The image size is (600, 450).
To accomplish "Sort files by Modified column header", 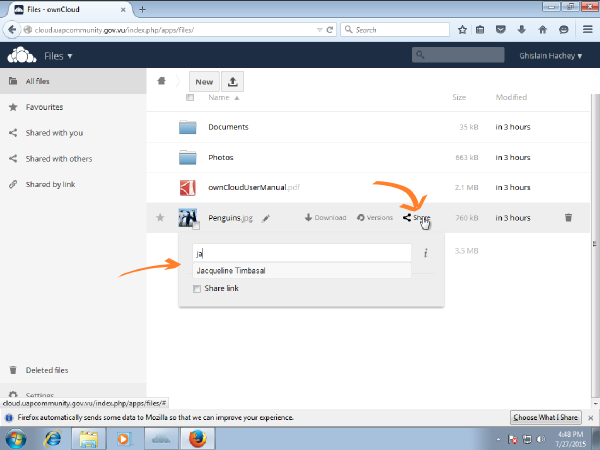I will click(511, 97).
